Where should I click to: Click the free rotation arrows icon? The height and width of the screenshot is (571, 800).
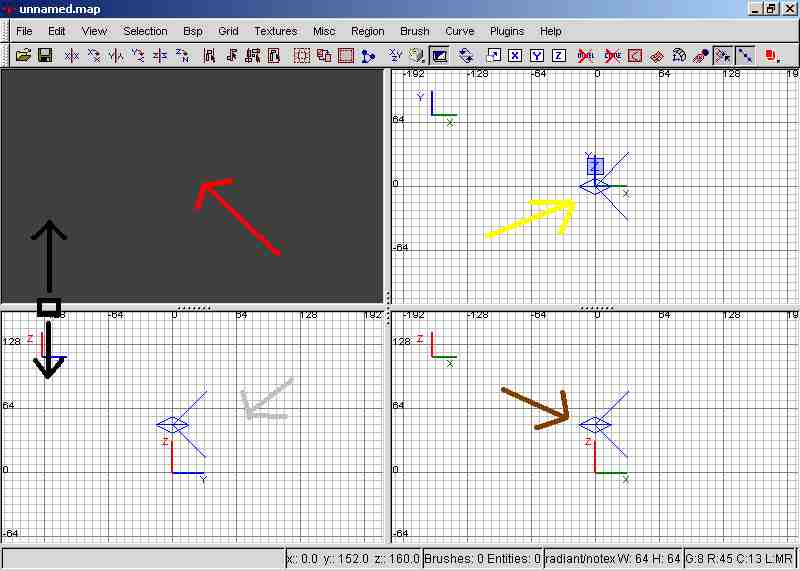466,55
